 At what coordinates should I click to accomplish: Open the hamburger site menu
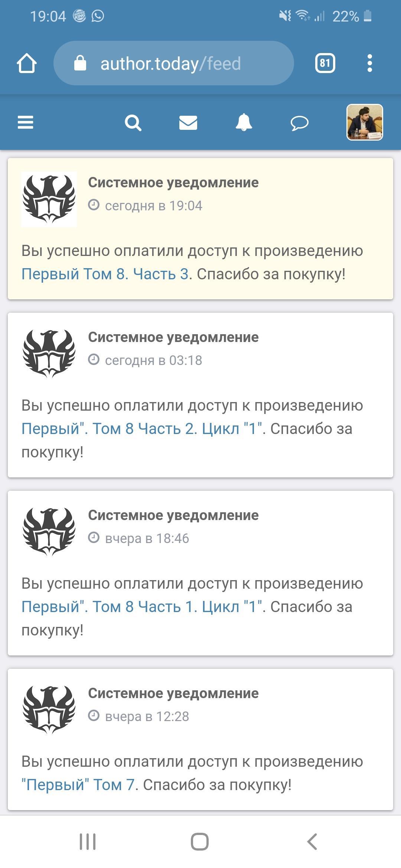click(x=25, y=122)
